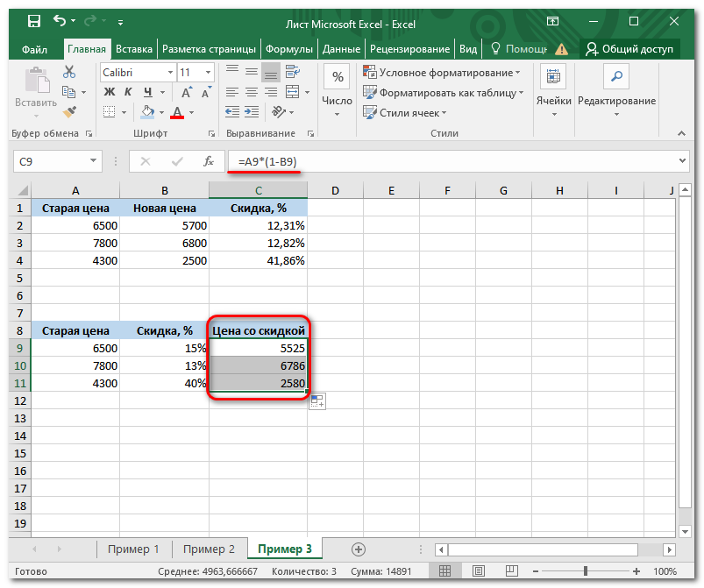Click the Insert Function fx icon
Screen dimensions: 704x588
(209, 161)
